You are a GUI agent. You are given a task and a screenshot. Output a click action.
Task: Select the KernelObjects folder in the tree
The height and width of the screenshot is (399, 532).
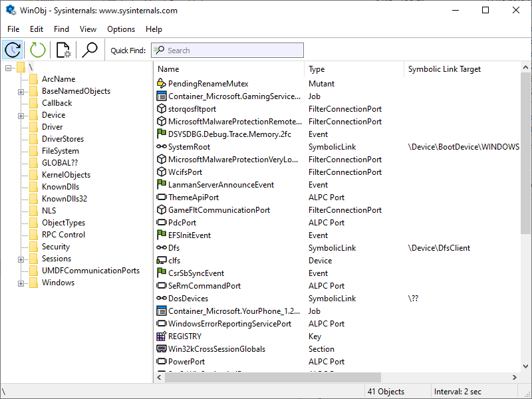click(66, 175)
